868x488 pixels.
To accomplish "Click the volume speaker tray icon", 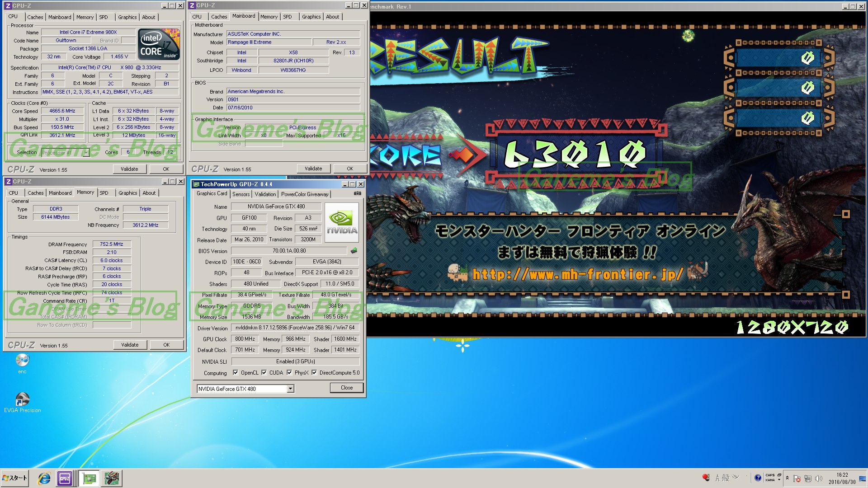I will click(x=818, y=478).
